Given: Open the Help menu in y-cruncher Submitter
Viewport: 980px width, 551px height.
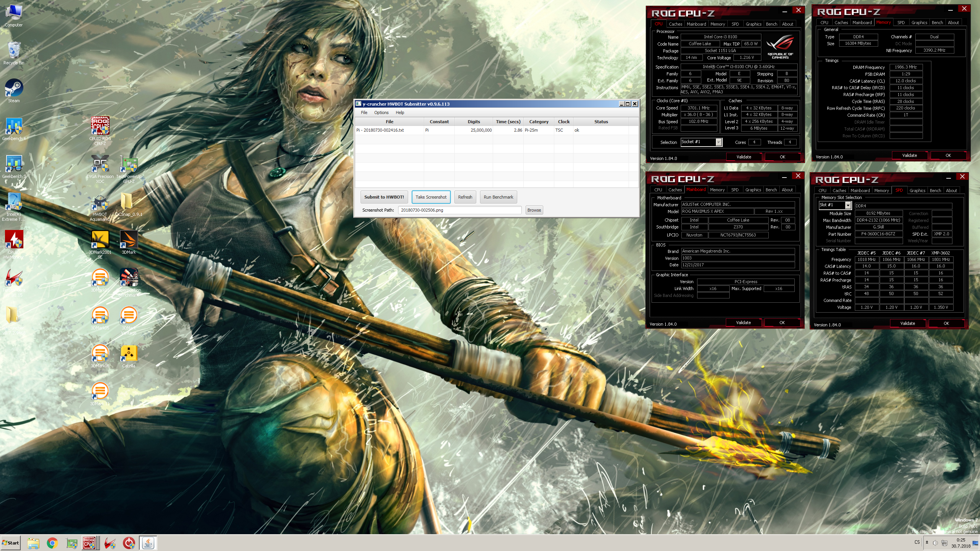Looking at the screenshot, I should pyautogui.click(x=400, y=112).
